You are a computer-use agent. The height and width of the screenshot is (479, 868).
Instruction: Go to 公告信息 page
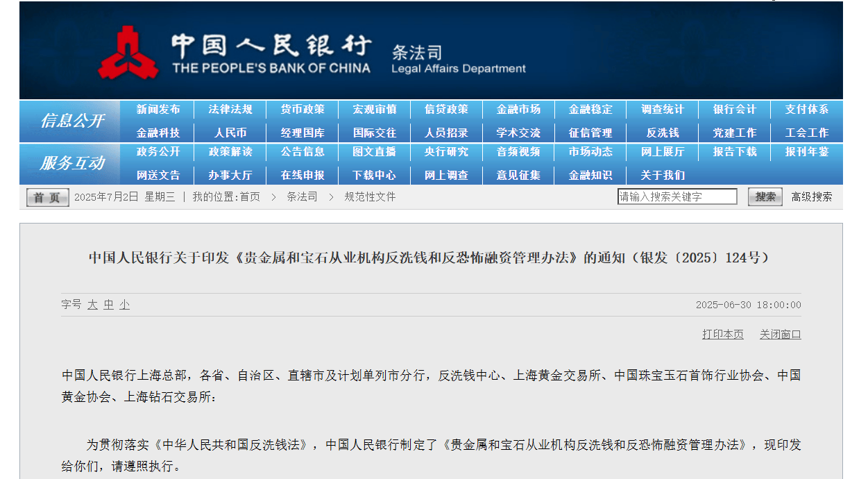[x=303, y=152]
